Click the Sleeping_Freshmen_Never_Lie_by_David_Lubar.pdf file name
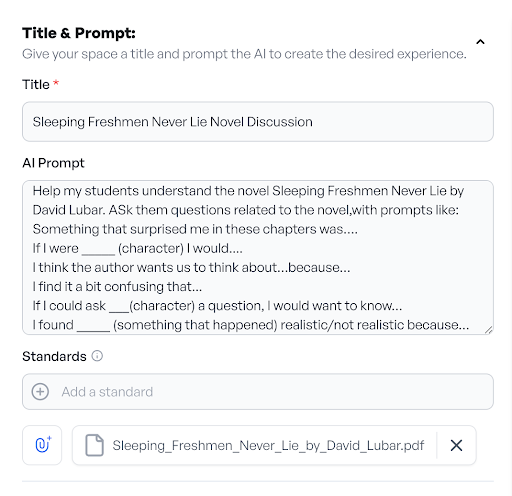 268,445
